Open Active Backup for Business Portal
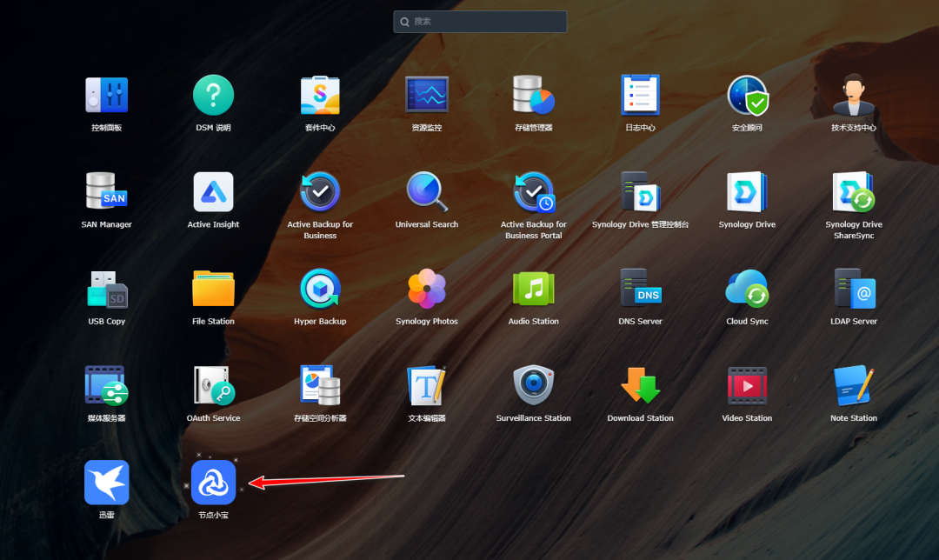 (x=534, y=191)
